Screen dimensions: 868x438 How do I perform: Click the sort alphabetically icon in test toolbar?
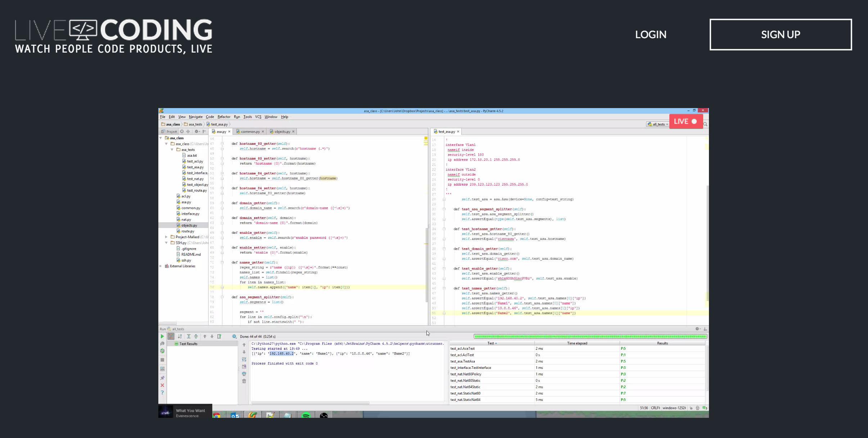point(180,336)
